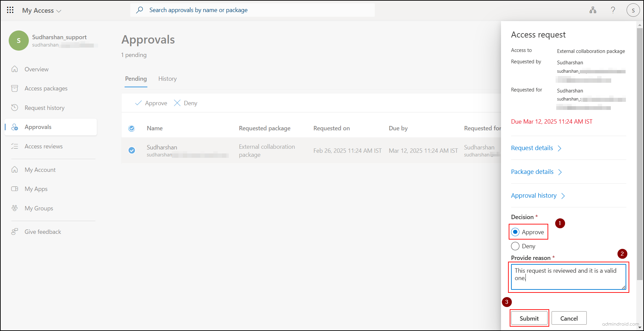Open Access reviews from the sidebar icon
The image size is (644, 331).
[15, 146]
